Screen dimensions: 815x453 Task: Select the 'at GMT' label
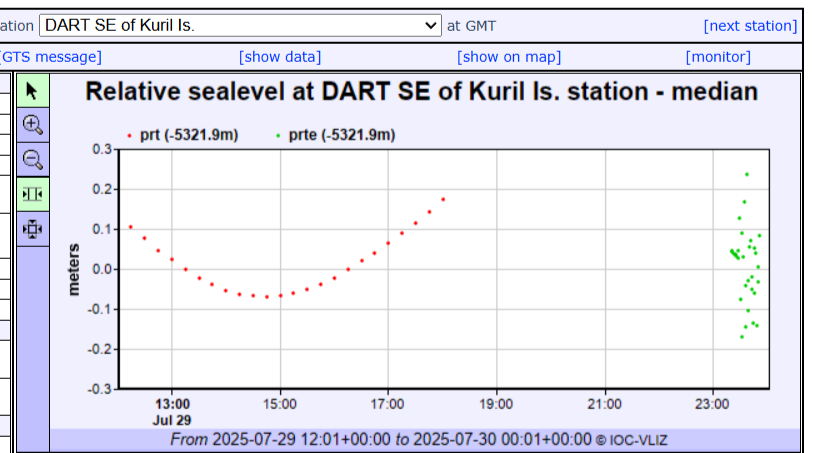471,26
